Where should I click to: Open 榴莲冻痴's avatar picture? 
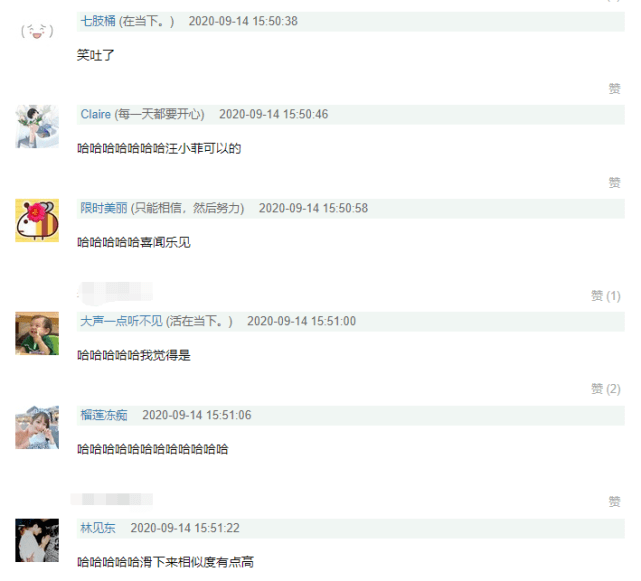click(x=37, y=428)
